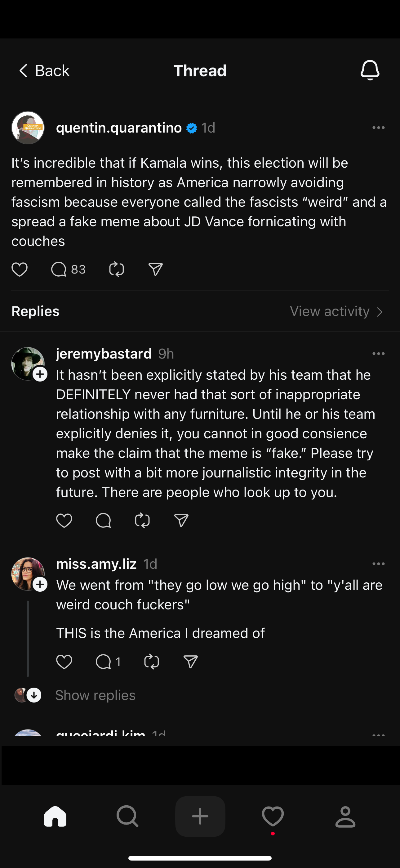Repost jeremybastard's reply
400x868 pixels.
tap(142, 520)
